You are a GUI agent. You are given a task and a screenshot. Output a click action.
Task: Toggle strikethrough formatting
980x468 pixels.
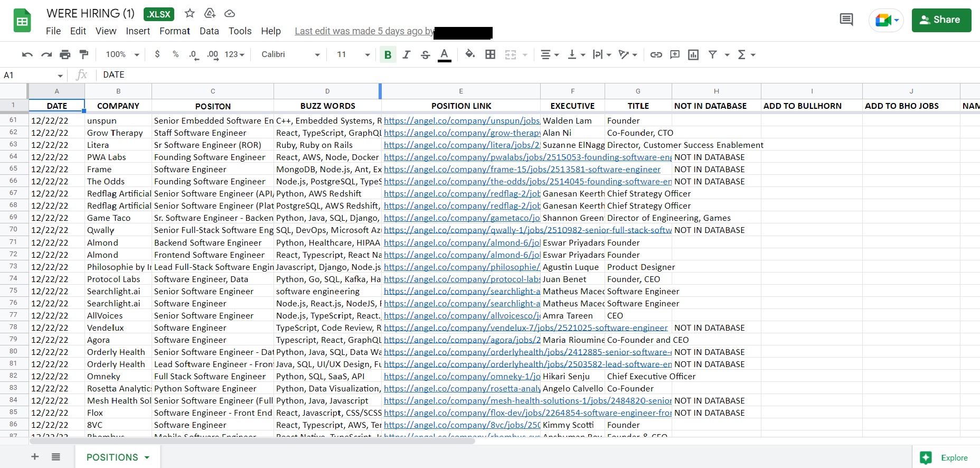(426, 54)
